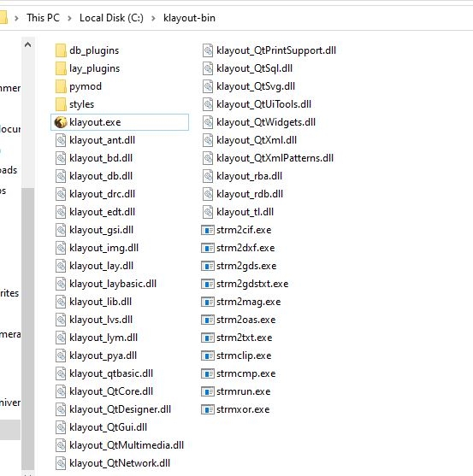Select the file name klayout_pya.dll
473x476 pixels.
click(103, 356)
